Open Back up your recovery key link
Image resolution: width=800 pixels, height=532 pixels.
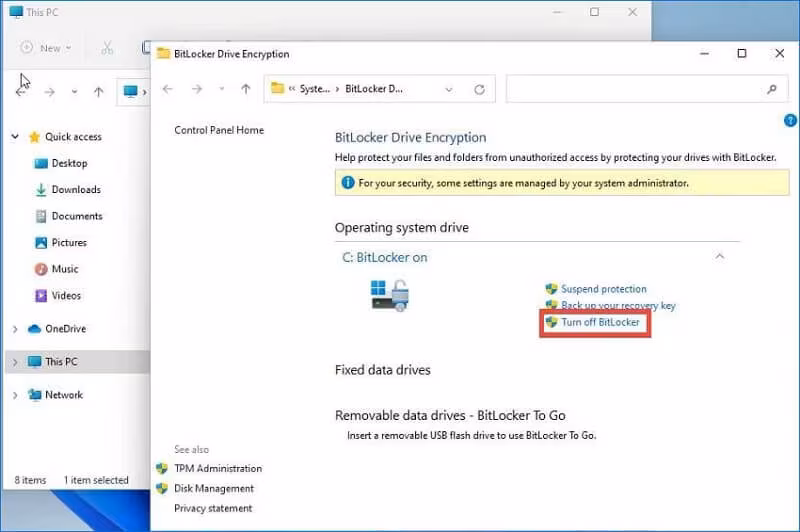click(618, 306)
